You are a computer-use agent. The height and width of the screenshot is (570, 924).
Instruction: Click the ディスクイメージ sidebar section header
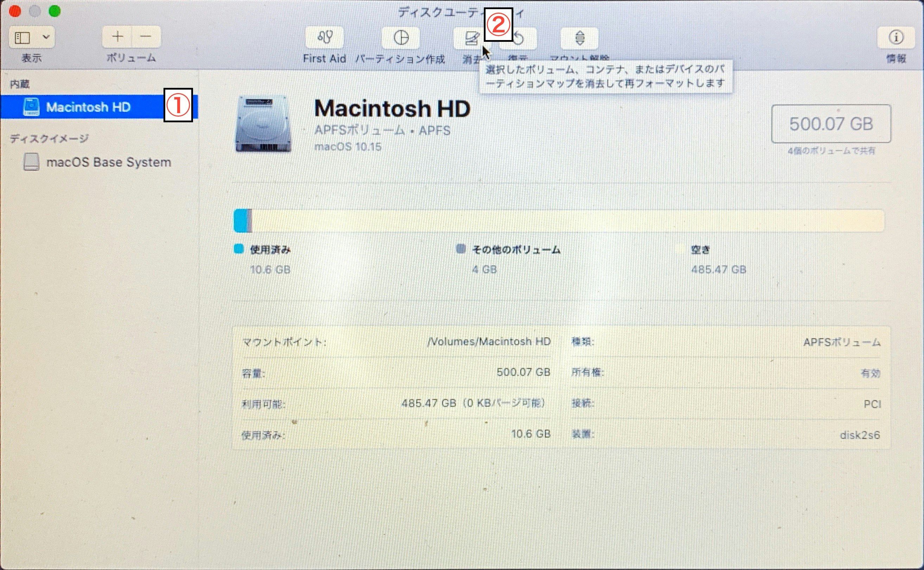[50, 138]
